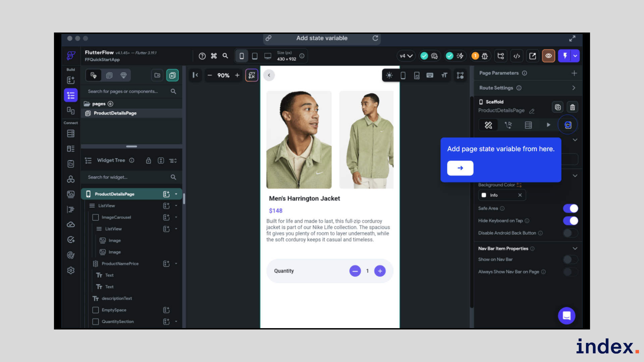Click the Info background color swatch
Image resolution: width=644 pixels, height=362 pixels.
(484, 195)
